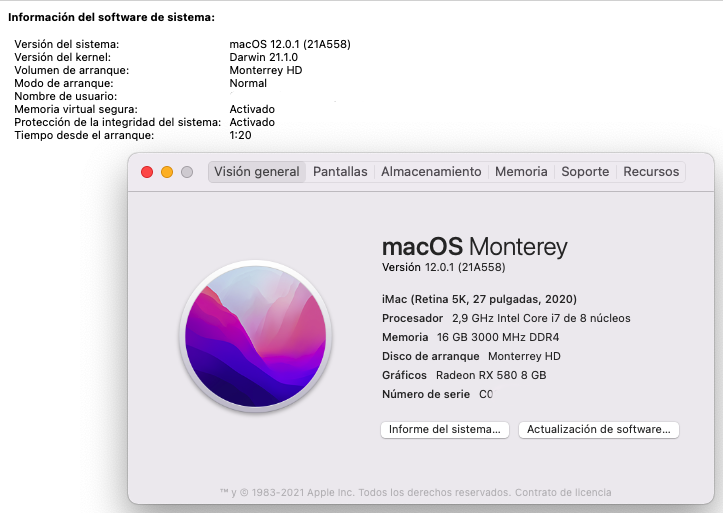Screen dimensions: 723x513
Task: Open the Soporte tab
Action: pos(585,172)
